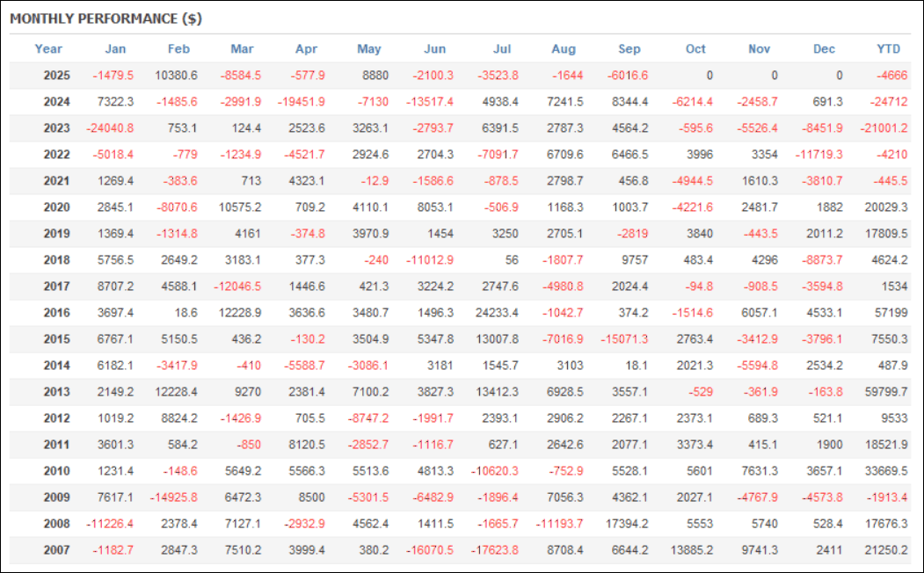The image size is (924, 573).
Task: Select the 10380.6 cell for February 2025
Action: [x=176, y=76]
